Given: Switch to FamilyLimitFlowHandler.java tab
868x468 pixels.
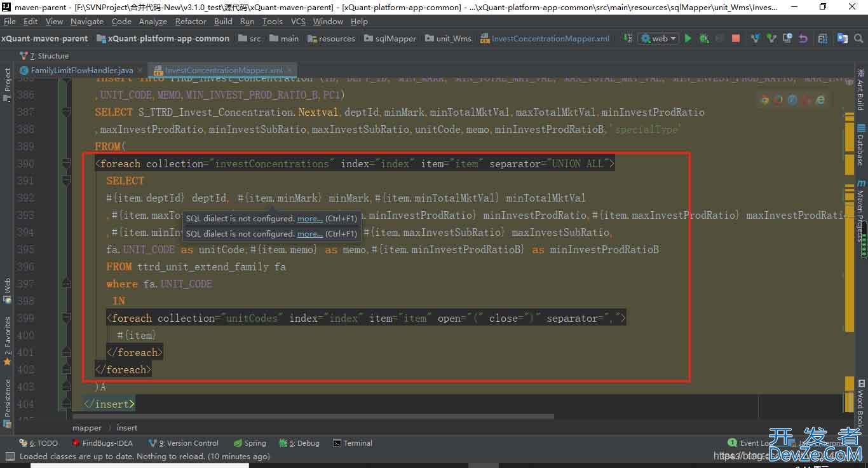Looking at the screenshot, I should 81,70.
